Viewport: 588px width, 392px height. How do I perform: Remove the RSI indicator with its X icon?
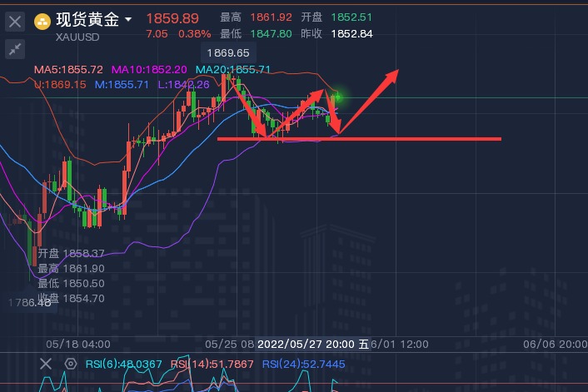click(x=46, y=364)
